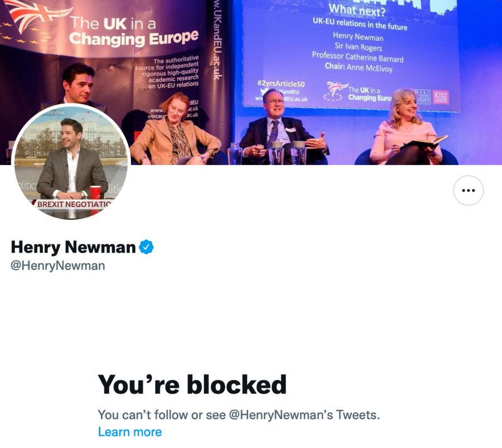The width and height of the screenshot is (502, 448).
Task: Open Henry Newman's profile picture
Action: point(71,162)
